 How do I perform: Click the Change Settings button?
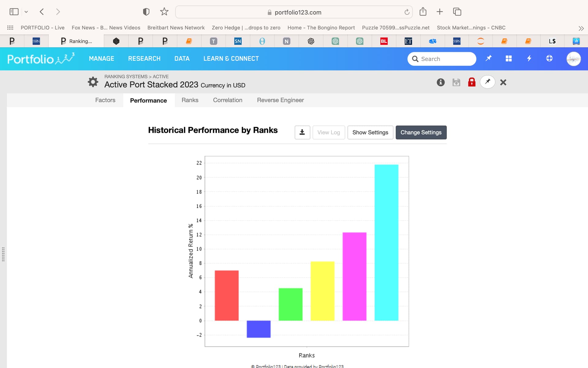421,132
